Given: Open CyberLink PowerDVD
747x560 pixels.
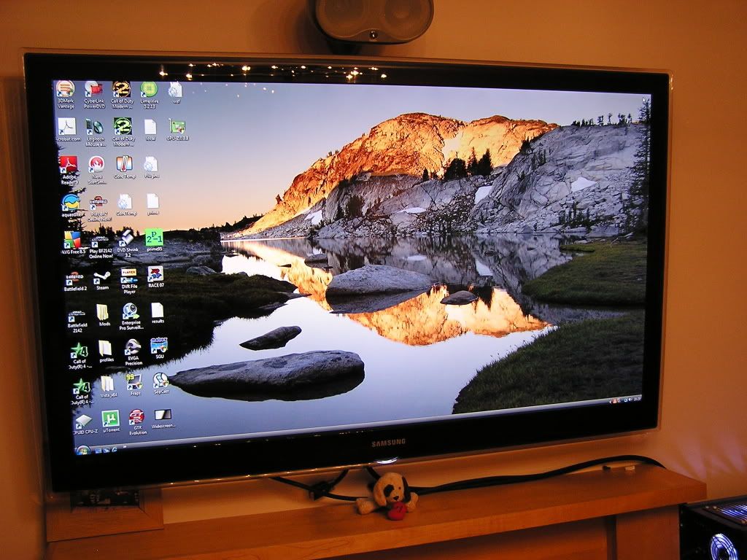Looking at the screenshot, I should coord(93,90).
